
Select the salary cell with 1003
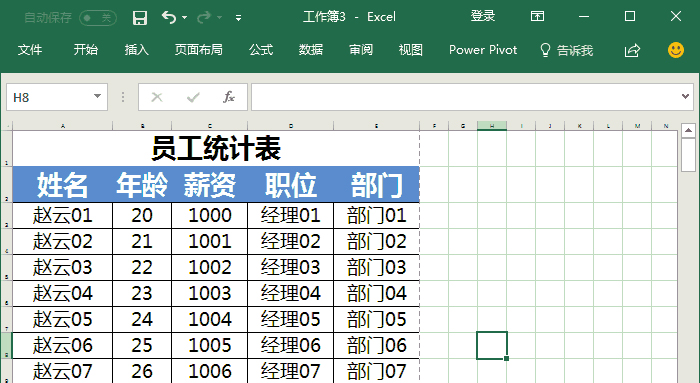pos(210,294)
